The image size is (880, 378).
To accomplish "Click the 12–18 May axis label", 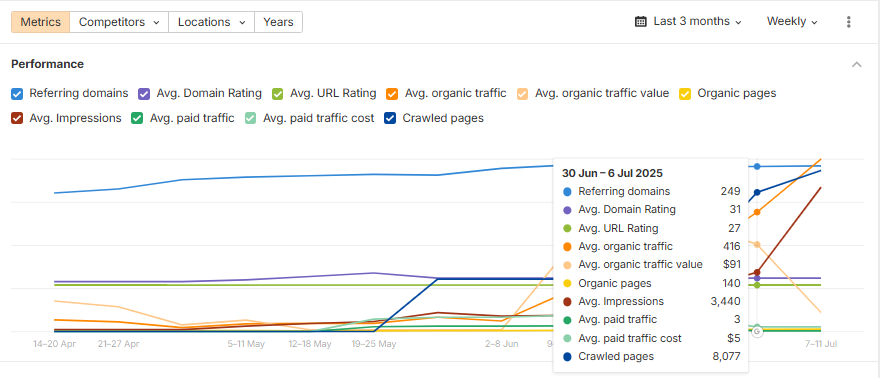I will (x=310, y=344).
